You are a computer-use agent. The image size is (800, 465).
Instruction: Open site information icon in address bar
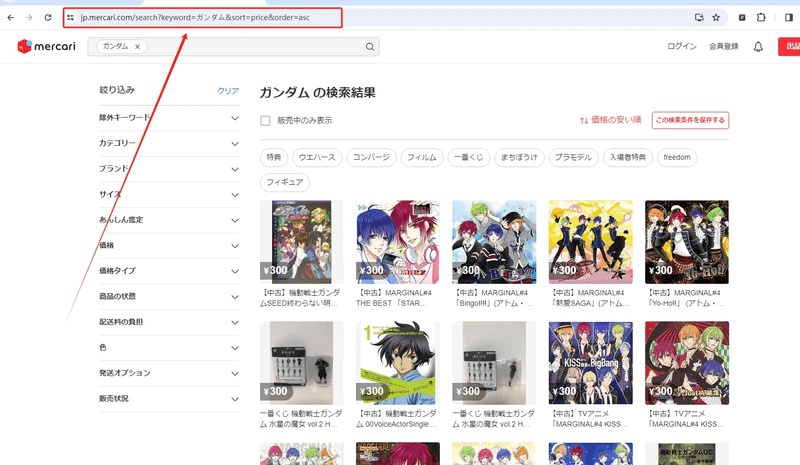coord(70,17)
